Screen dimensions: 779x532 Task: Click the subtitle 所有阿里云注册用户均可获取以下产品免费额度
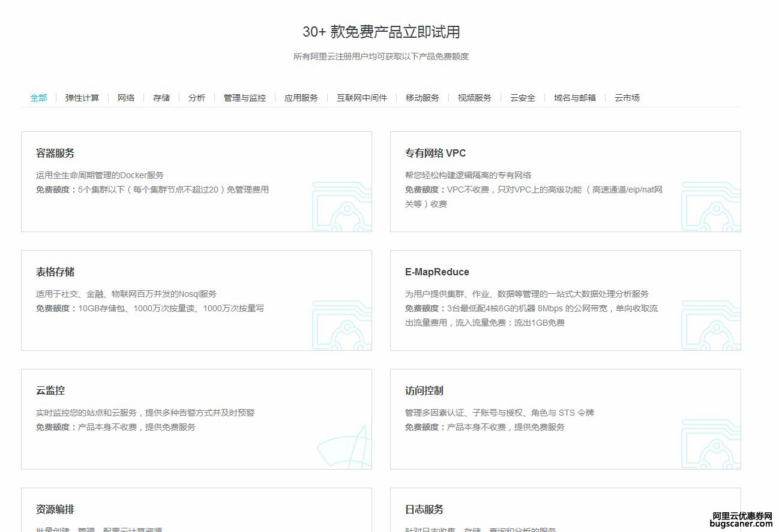381,56
